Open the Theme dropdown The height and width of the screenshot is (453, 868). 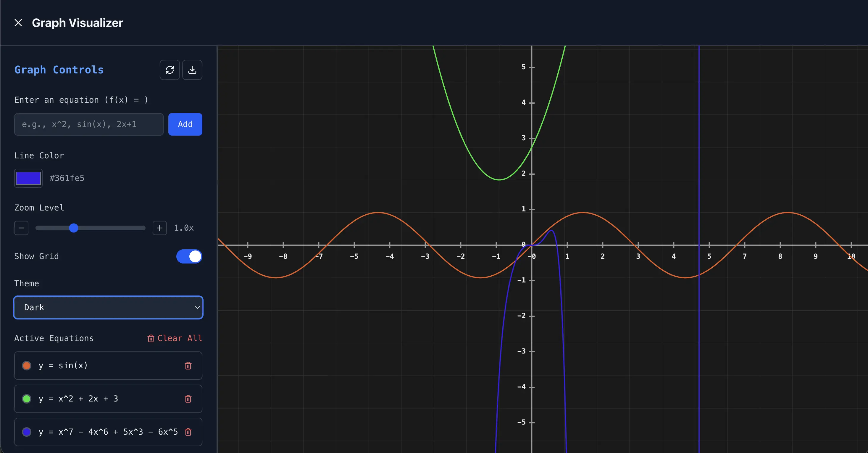pos(108,307)
